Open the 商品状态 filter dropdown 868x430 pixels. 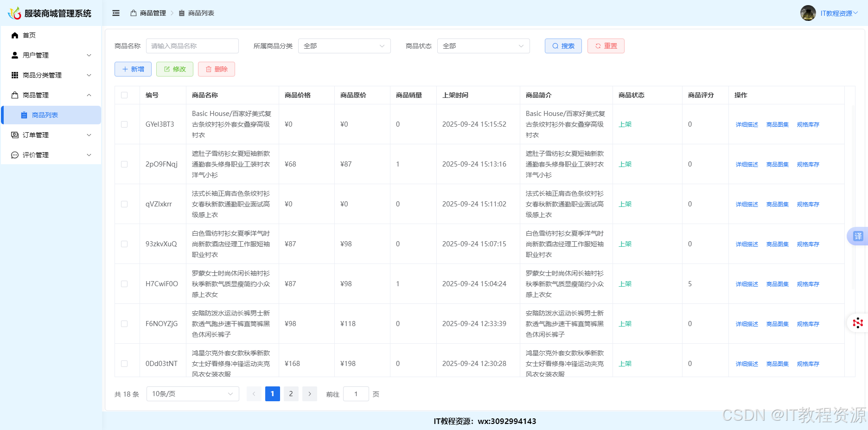(483, 46)
